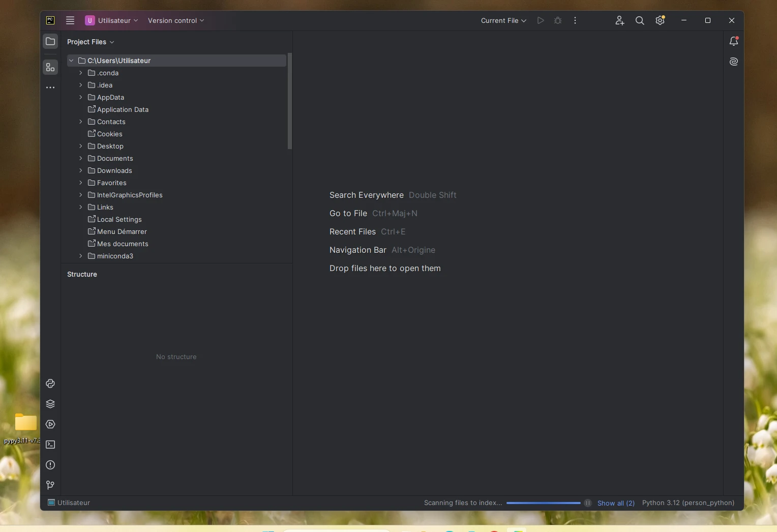Show notifications via the bell icon

[733, 41]
